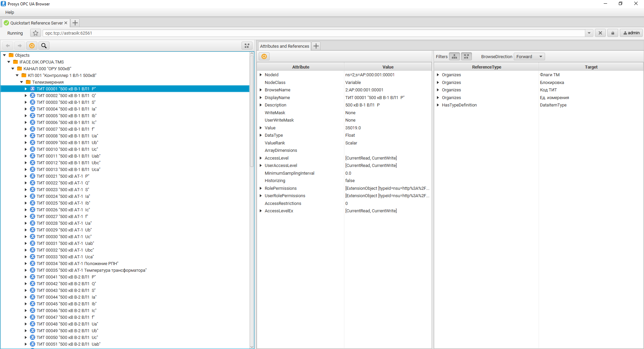Switch to the Quickstart Reference Server tab

(35, 23)
